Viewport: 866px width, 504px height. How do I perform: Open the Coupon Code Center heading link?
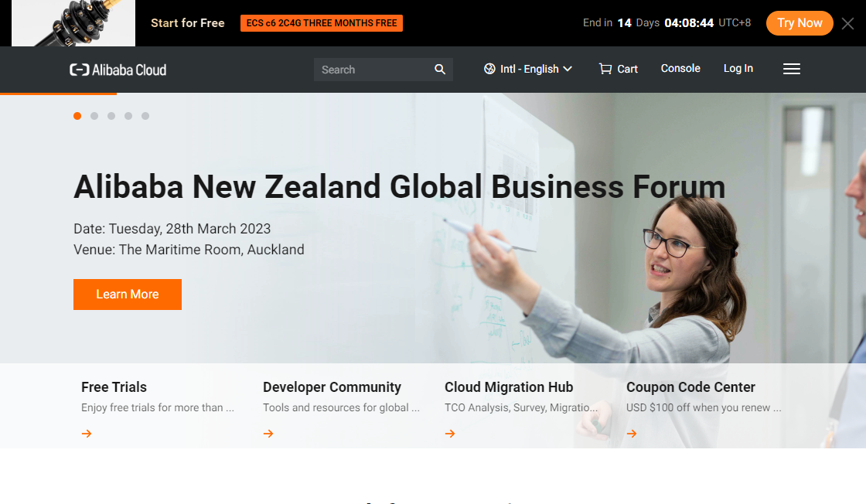pyautogui.click(x=690, y=387)
